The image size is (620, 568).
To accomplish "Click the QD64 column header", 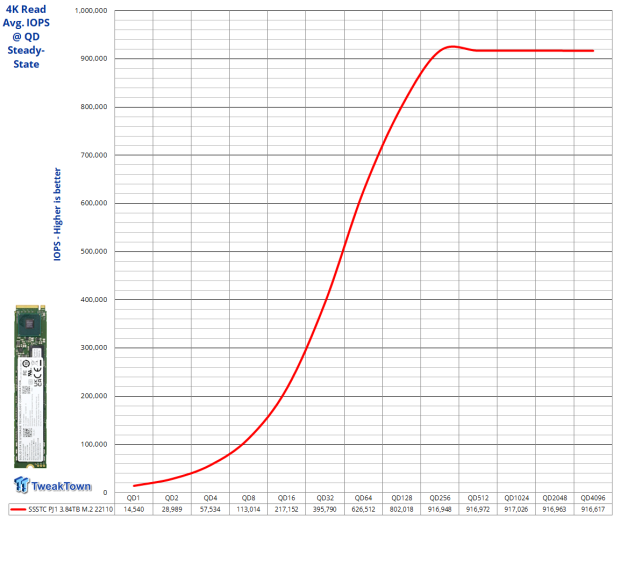I will [363, 498].
